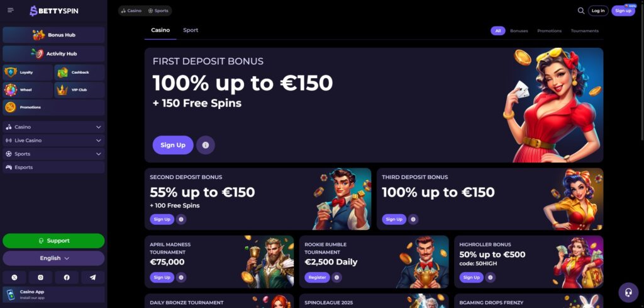
Task: Open the Bonus Hub tile
Action: pos(53,35)
